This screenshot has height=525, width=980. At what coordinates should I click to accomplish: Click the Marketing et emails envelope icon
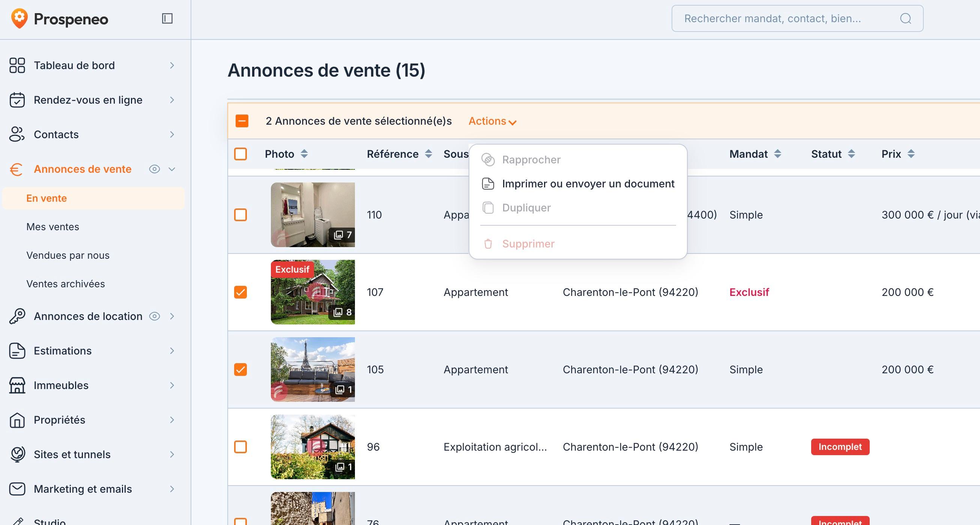coord(17,489)
